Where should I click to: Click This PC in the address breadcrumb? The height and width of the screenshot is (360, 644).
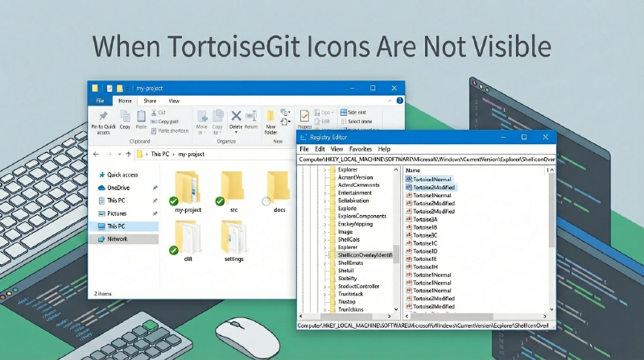click(159, 154)
